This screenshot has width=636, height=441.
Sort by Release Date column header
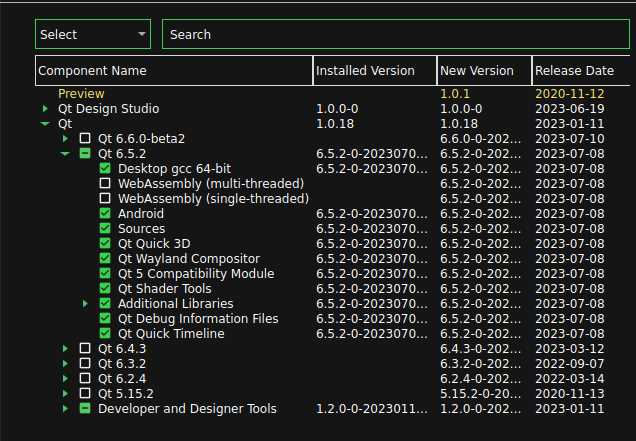(x=581, y=71)
